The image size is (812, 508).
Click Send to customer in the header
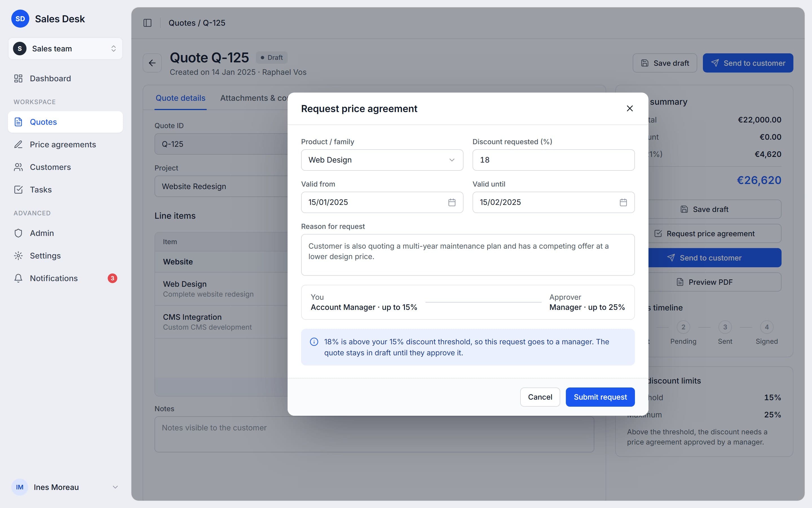(x=748, y=63)
